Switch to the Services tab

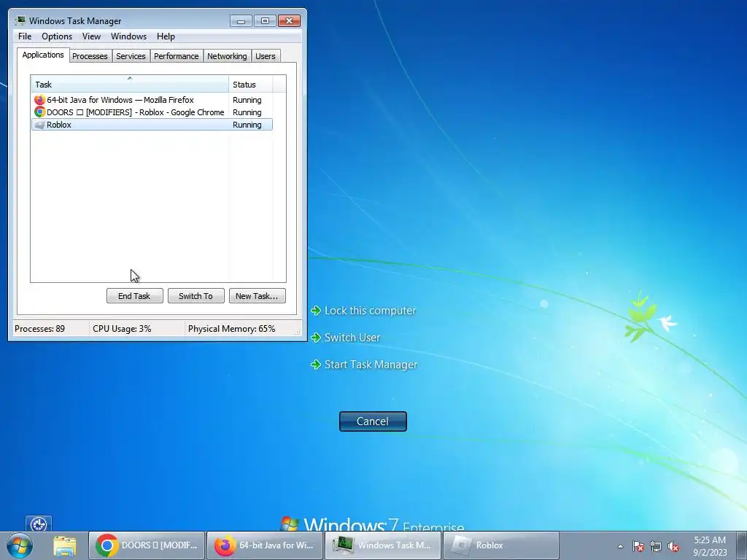coord(131,56)
